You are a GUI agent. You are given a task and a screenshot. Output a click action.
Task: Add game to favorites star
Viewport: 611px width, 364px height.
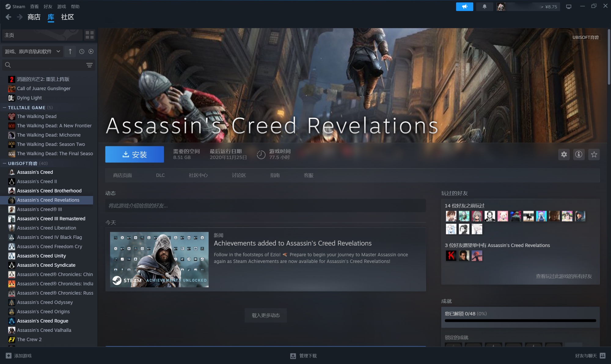594,154
